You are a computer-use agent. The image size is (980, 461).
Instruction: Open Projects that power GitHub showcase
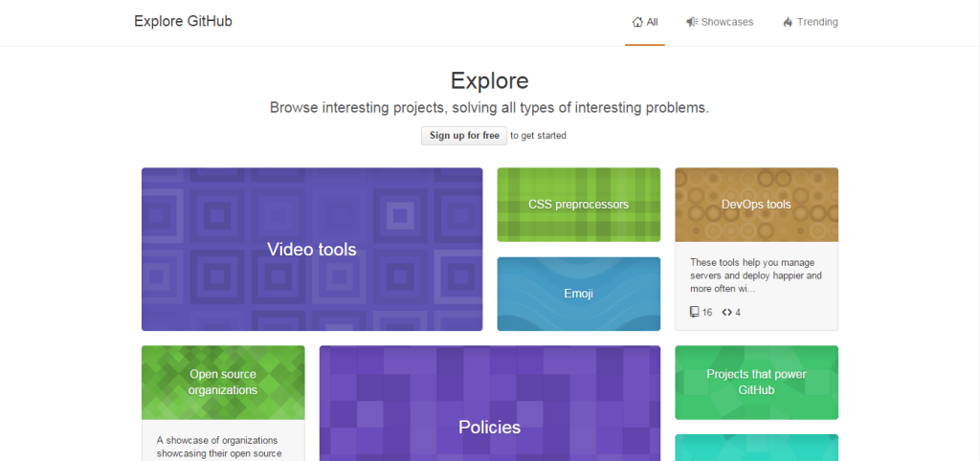click(756, 382)
